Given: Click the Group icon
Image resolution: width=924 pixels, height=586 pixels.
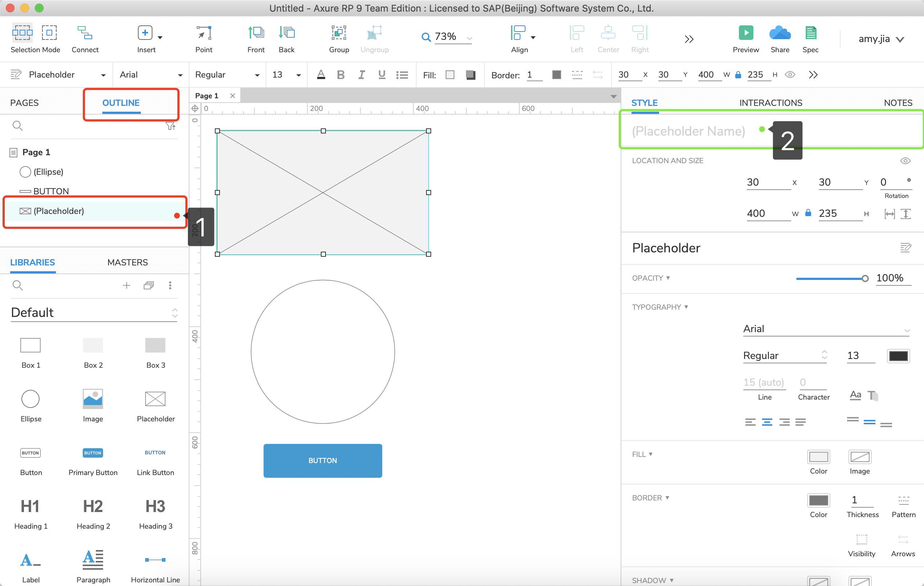Looking at the screenshot, I should (x=339, y=33).
